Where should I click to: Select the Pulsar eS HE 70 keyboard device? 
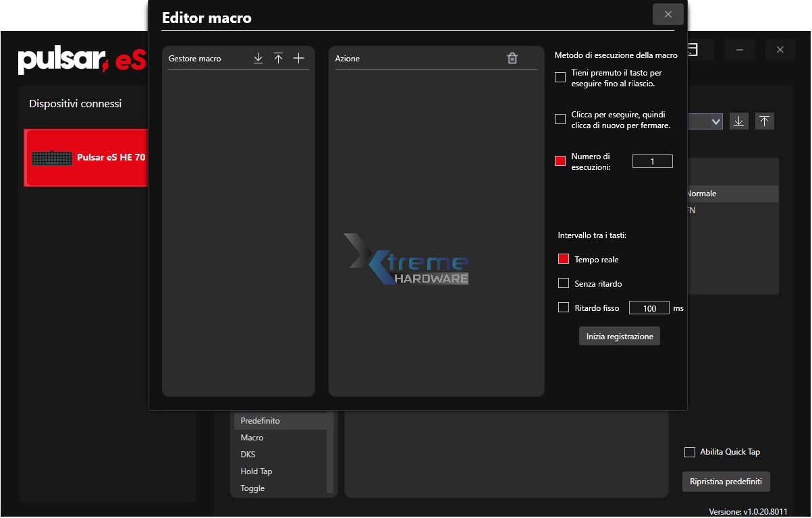86,158
